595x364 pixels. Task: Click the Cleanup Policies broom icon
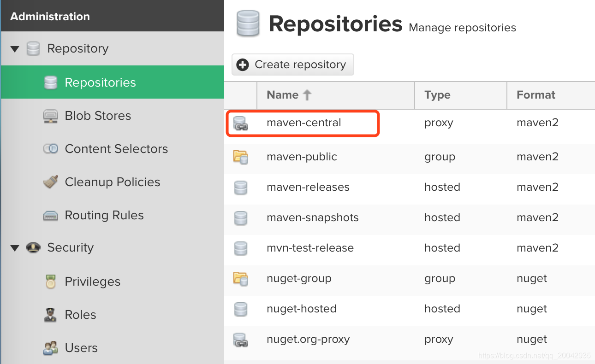[50, 182]
